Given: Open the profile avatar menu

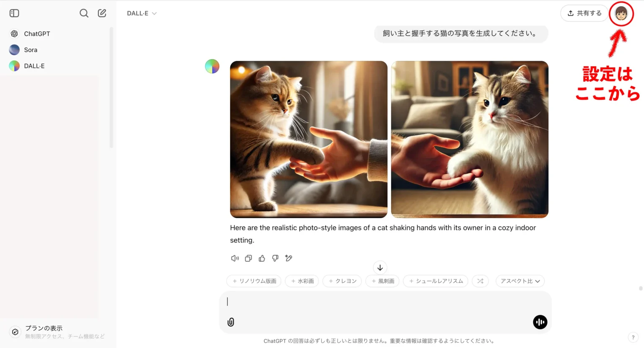Looking at the screenshot, I should pyautogui.click(x=621, y=13).
